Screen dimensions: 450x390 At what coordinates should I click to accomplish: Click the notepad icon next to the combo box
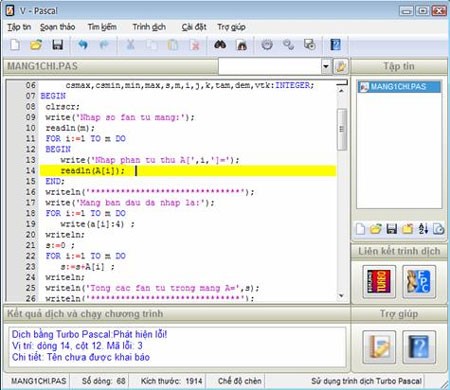click(x=341, y=66)
